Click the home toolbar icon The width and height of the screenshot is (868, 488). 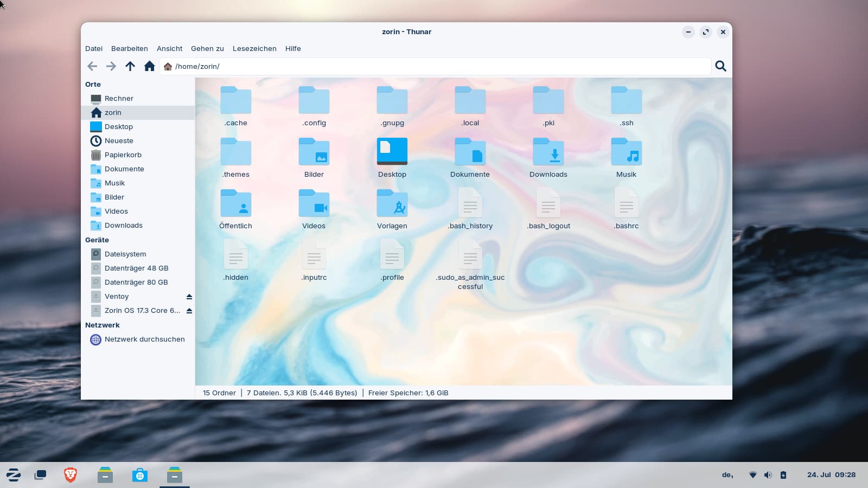[150, 66]
